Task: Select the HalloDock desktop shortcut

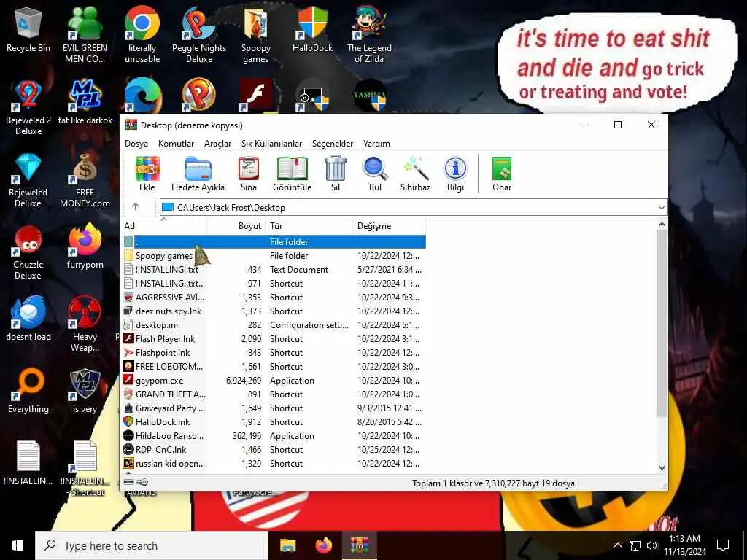Action: pos(312,29)
